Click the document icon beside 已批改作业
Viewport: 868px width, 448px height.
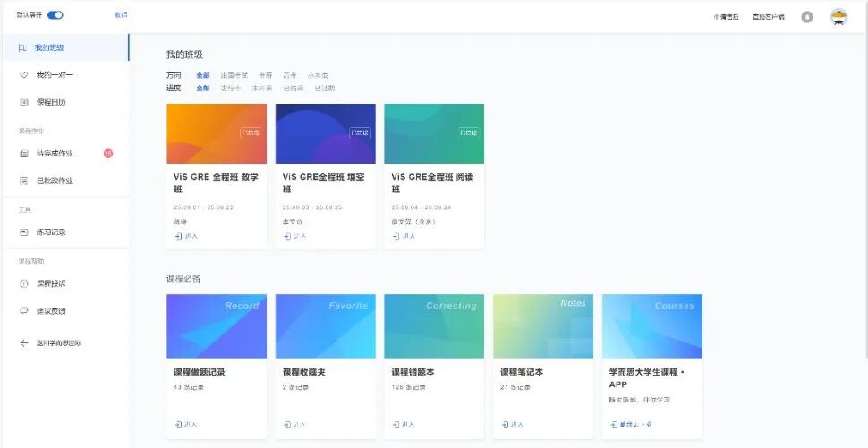(x=24, y=181)
